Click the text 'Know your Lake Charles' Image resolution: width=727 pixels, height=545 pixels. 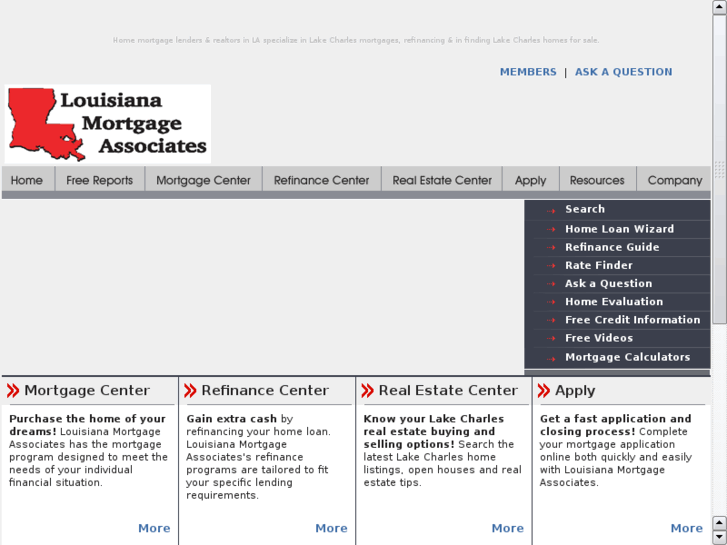point(434,419)
